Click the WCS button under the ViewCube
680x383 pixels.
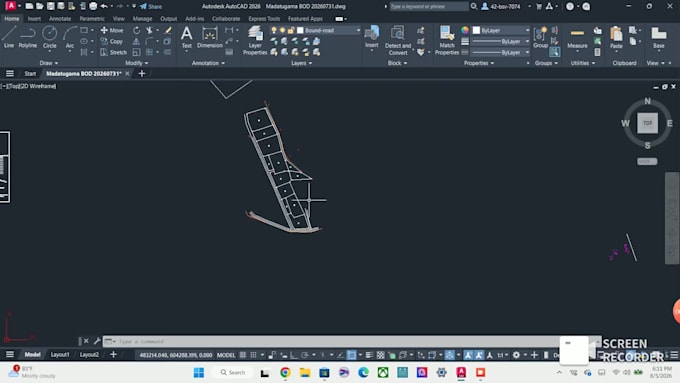[x=647, y=161]
